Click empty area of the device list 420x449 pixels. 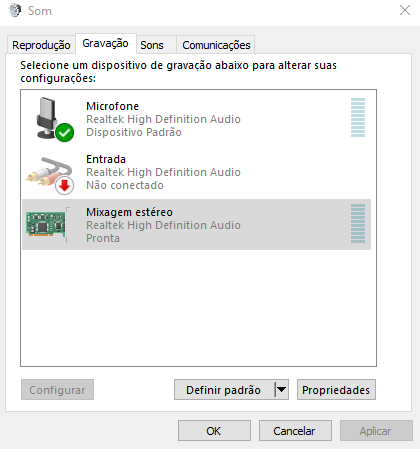(198, 307)
